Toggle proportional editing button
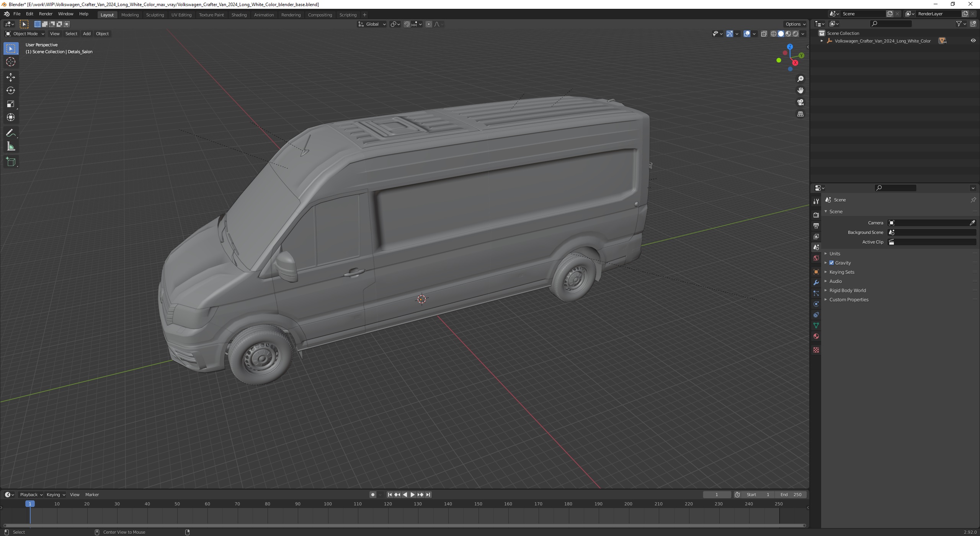Viewport: 980px width, 536px height. coord(428,24)
